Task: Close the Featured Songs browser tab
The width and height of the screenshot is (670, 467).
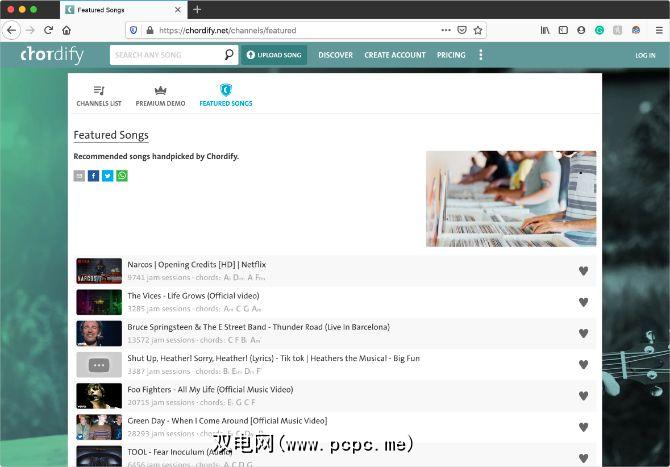Action: point(178,9)
